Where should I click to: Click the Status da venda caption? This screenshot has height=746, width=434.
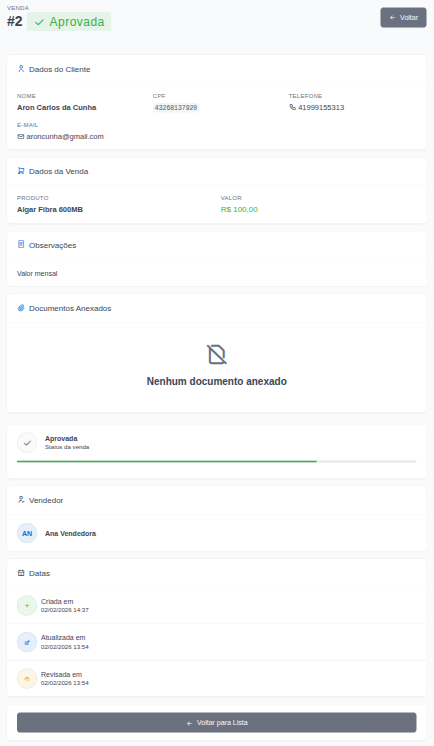(x=67, y=447)
